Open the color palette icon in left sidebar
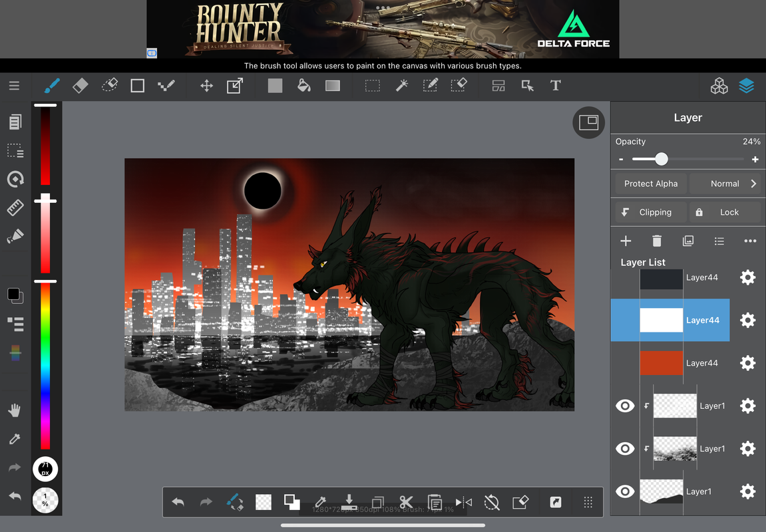 pyautogui.click(x=15, y=353)
